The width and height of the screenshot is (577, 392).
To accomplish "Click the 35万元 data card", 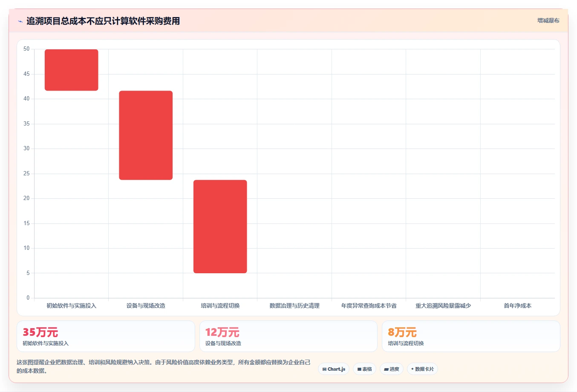I will [x=106, y=336].
